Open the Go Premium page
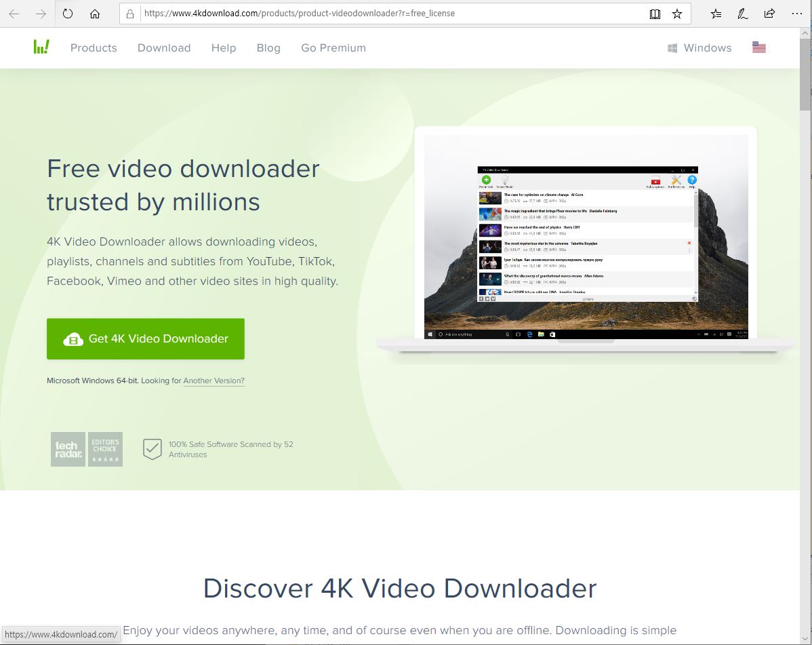The image size is (812, 645). [333, 47]
